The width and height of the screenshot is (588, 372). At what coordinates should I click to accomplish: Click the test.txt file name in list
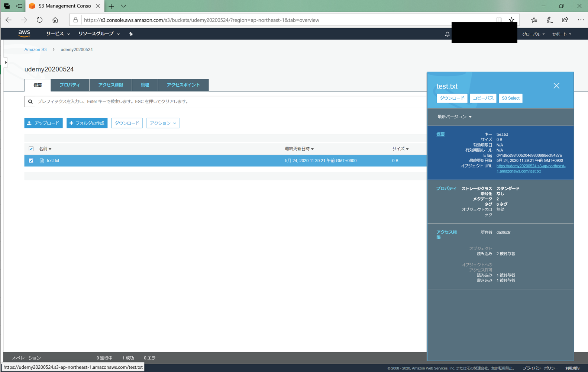pyautogui.click(x=53, y=161)
